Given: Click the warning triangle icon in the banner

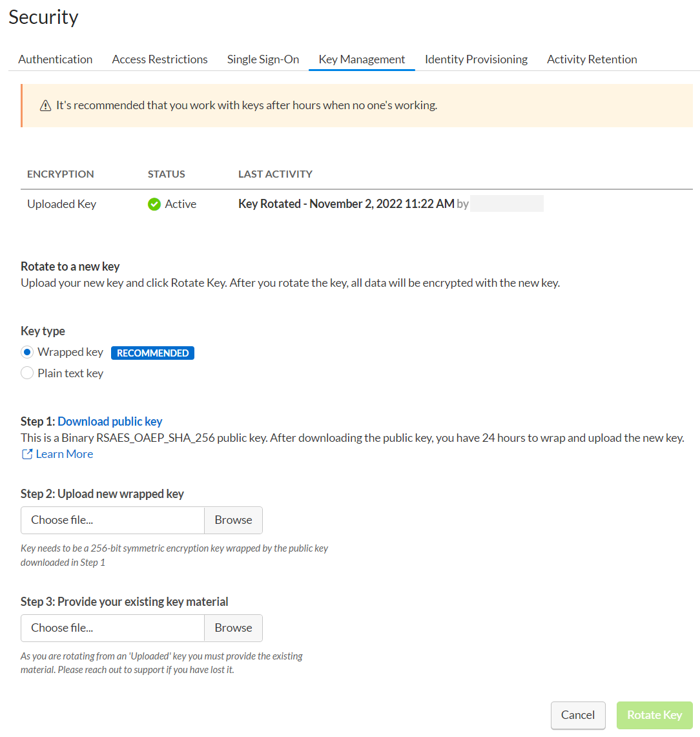Looking at the screenshot, I should [x=45, y=105].
